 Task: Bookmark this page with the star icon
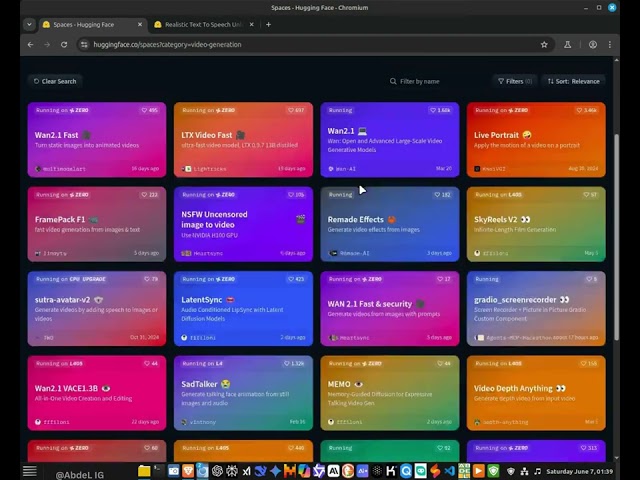pos(544,44)
